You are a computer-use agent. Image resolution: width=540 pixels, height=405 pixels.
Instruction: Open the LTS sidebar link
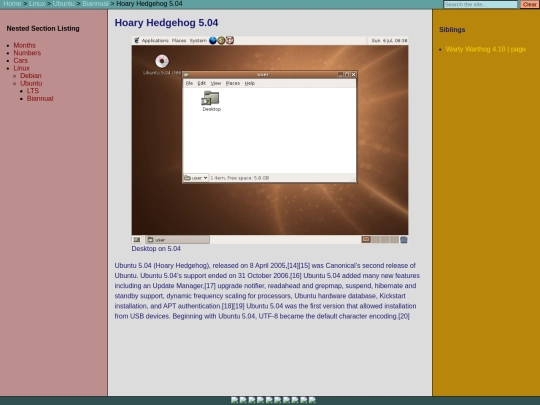[33, 91]
